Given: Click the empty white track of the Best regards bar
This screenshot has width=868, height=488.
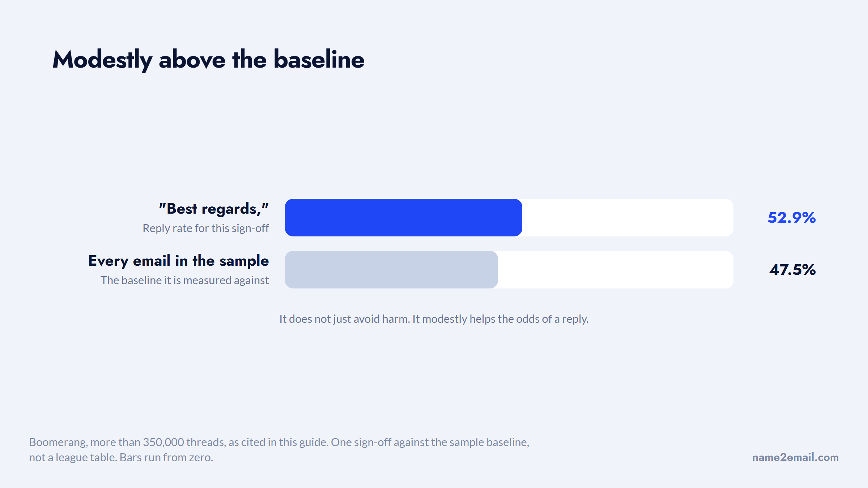Looking at the screenshot, I should pos(628,218).
